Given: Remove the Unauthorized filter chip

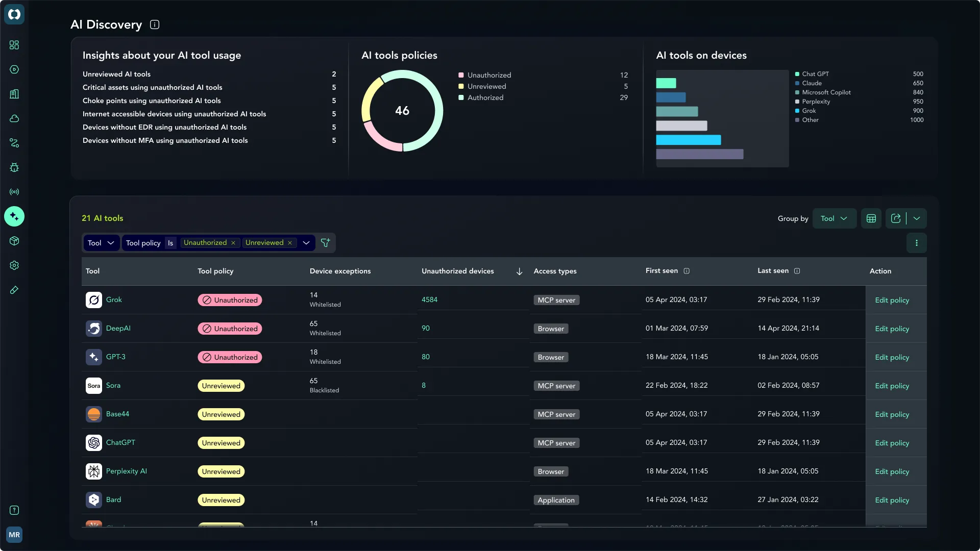Looking at the screenshot, I should pos(233,243).
